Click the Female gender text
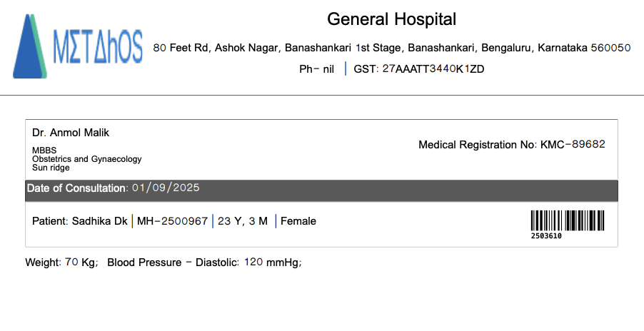644x331 pixels. (x=298, y=221)
